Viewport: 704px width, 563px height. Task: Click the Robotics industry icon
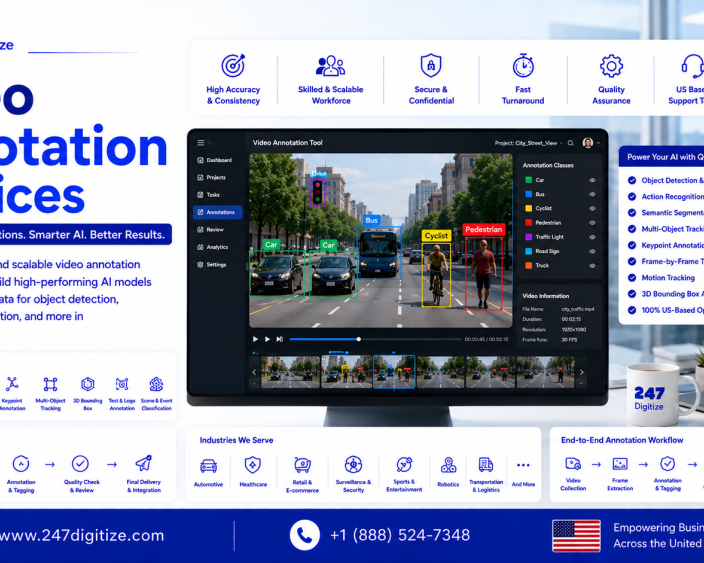point(448,466)
